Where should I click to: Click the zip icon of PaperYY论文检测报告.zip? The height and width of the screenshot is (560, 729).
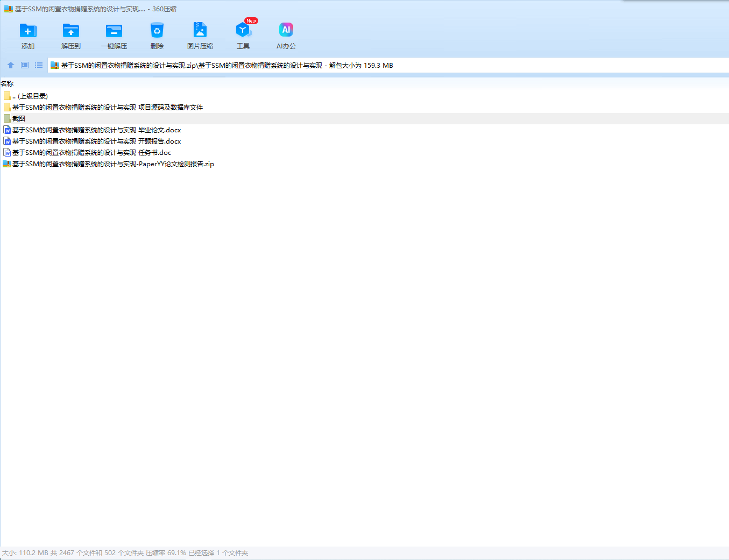7,164
